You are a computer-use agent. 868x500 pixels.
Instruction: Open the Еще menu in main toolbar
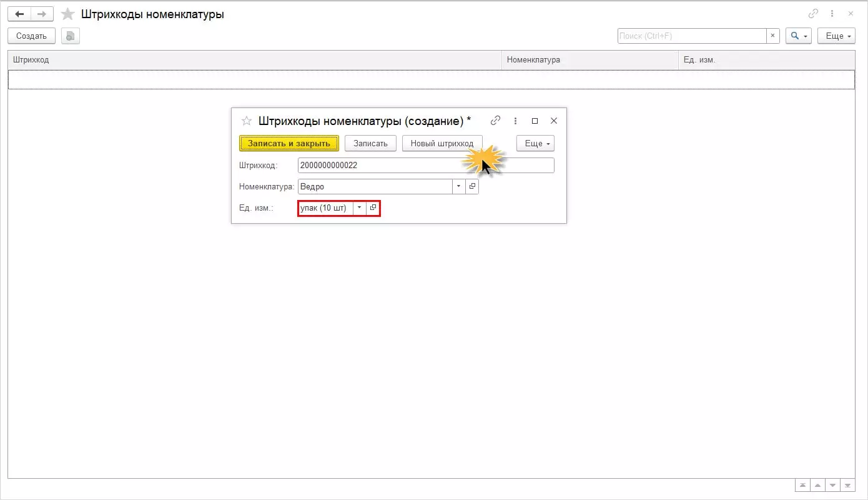click(837, 36)
